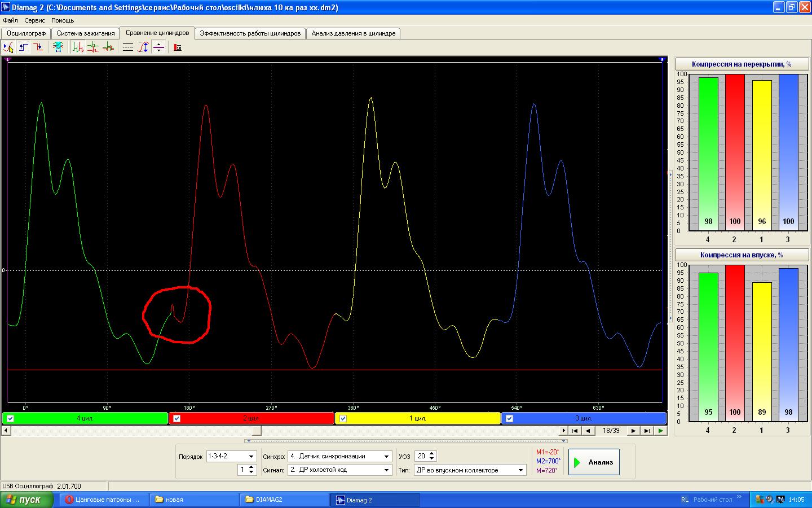Screen dimensions: 812x508
Task: Toggle the 3 цил. checkbox
Action: pyautogui.click(x=509, y=418)
